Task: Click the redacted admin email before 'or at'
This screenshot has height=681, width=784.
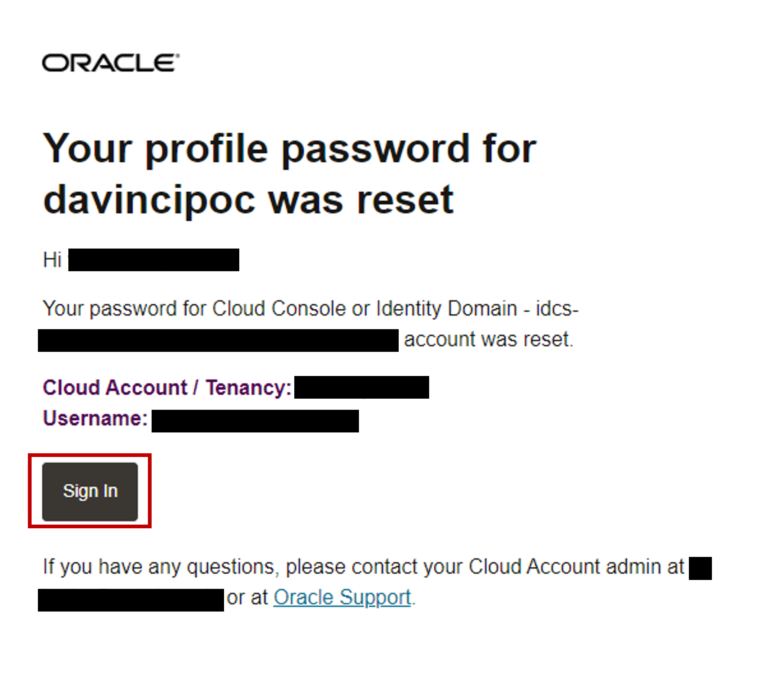Action: [x=131, y=600]
